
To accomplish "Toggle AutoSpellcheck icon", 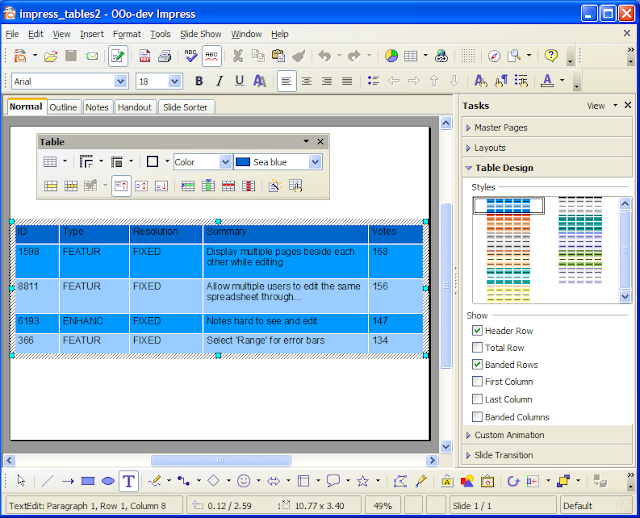I will click(211, 56).
